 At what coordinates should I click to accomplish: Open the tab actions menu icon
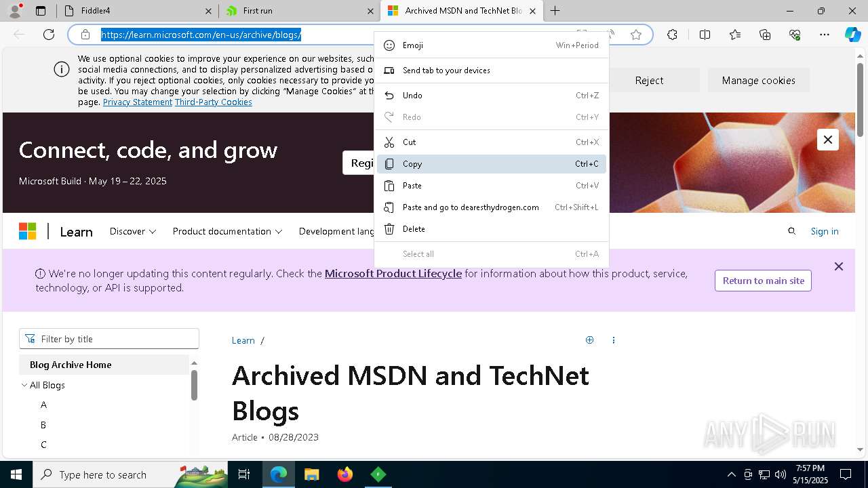click(41, 11)
